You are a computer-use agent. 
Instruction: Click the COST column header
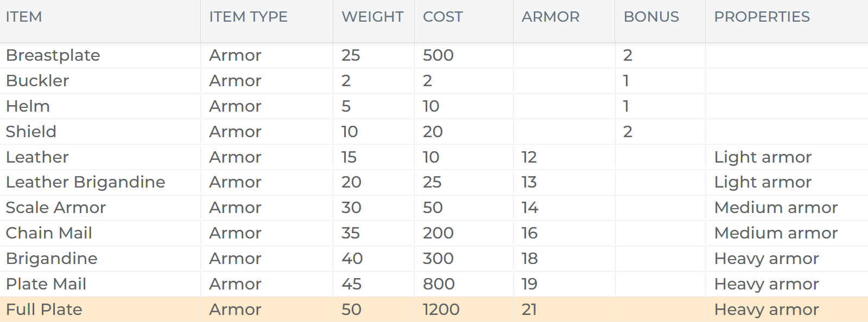[442, 17]
